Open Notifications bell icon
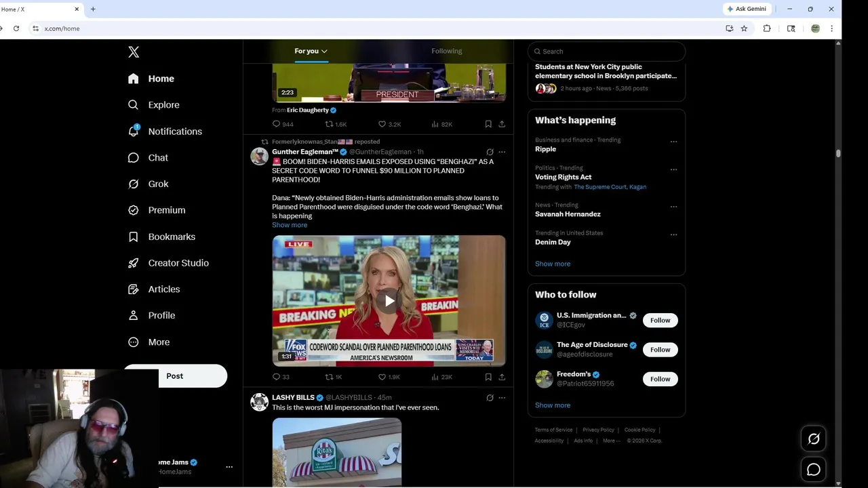The image size is (868, 488). tap(134, 131)
